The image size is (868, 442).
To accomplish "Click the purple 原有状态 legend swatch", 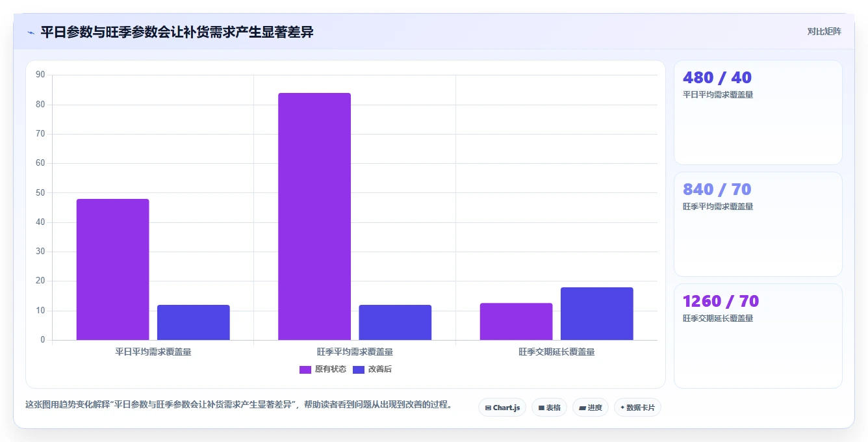I will click(x=305, y=370).
